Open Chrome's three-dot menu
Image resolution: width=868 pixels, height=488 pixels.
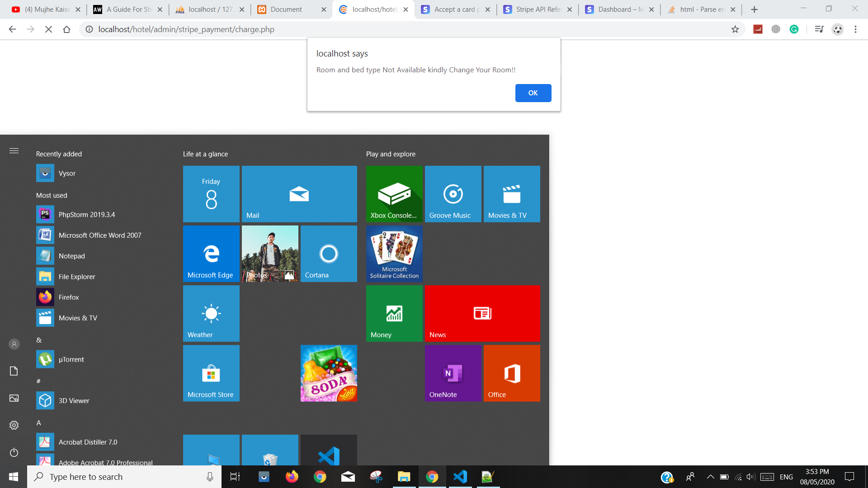click(855, 29)
